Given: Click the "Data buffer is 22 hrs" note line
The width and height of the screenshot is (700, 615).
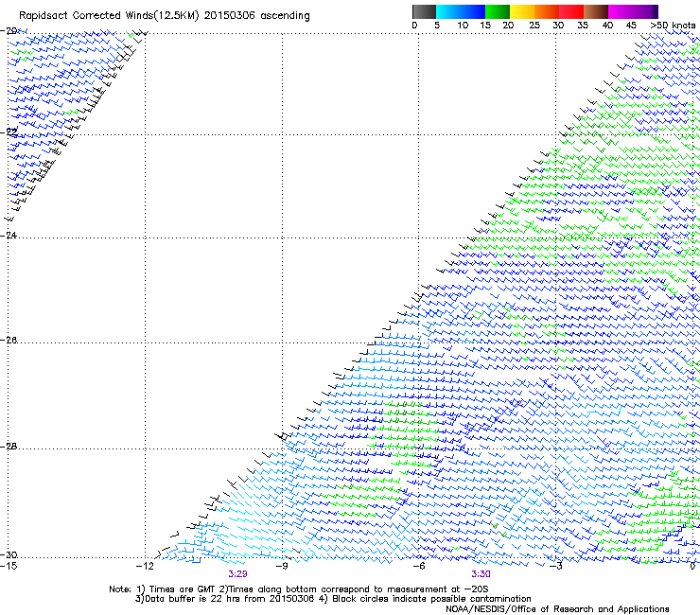Looking at the screenshot, I should [x=333, y=599].
